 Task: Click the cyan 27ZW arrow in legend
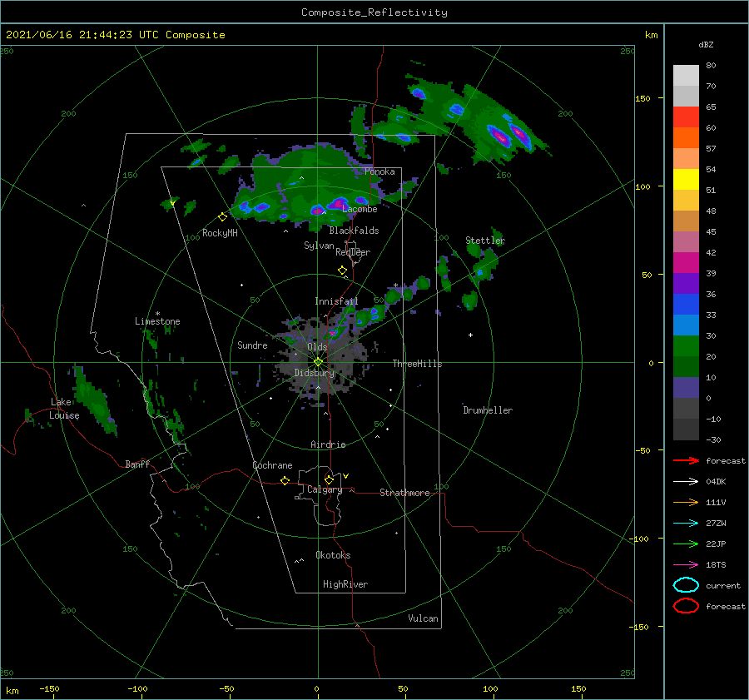point(686,524)
